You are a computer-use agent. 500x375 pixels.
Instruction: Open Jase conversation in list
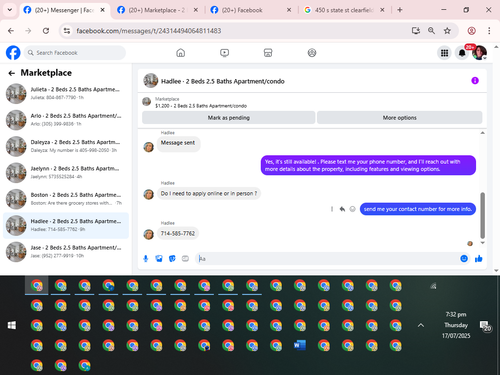66,252
